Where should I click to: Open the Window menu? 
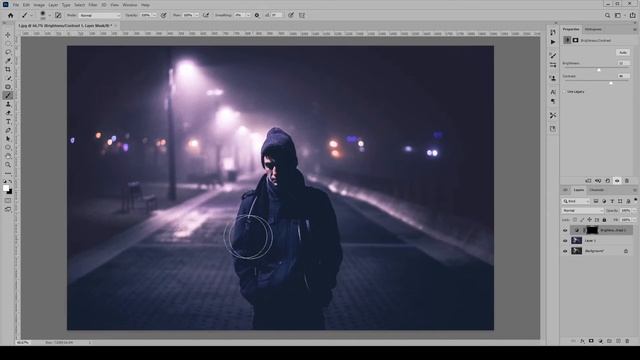[130, 5]
